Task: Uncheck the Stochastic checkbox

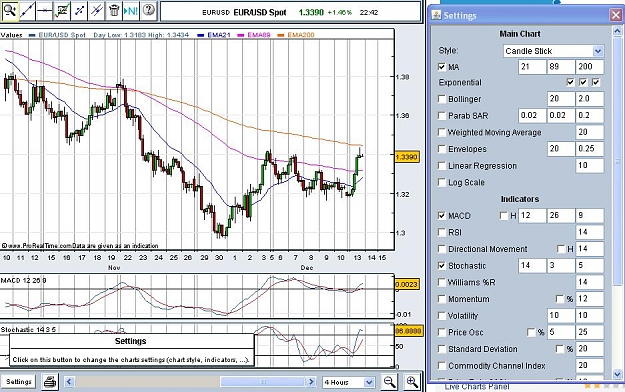Action: pyautogui.click(x=442, y=266)
